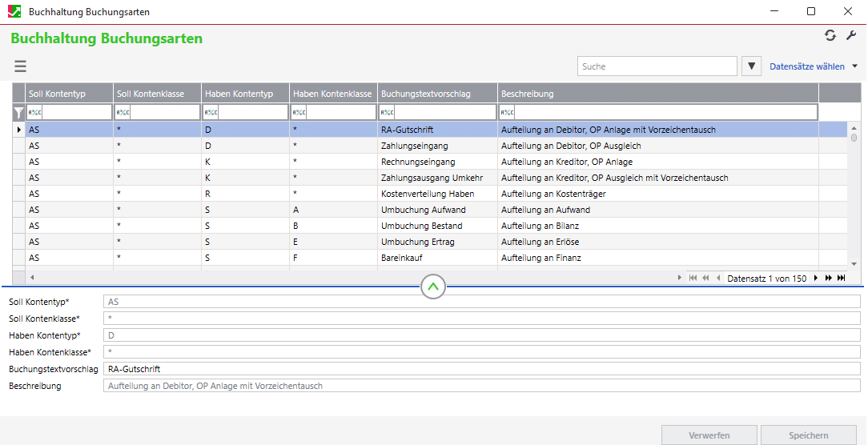
Task: Click the Verwerfen button
Action: [x=709, y=435]
